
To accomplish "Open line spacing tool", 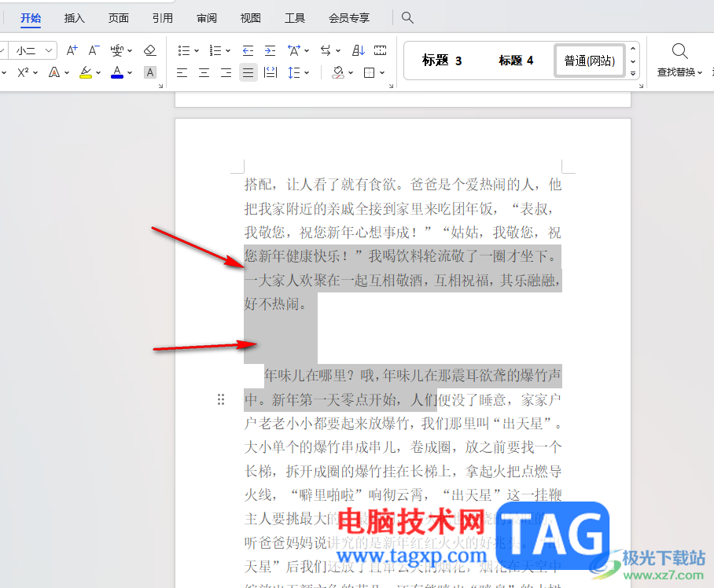I will click(294, 72).
